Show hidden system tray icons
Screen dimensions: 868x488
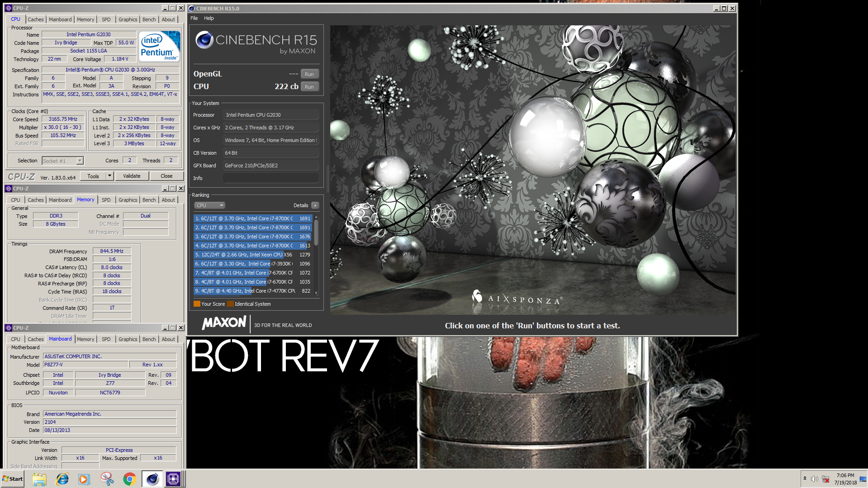coord(805,479)
